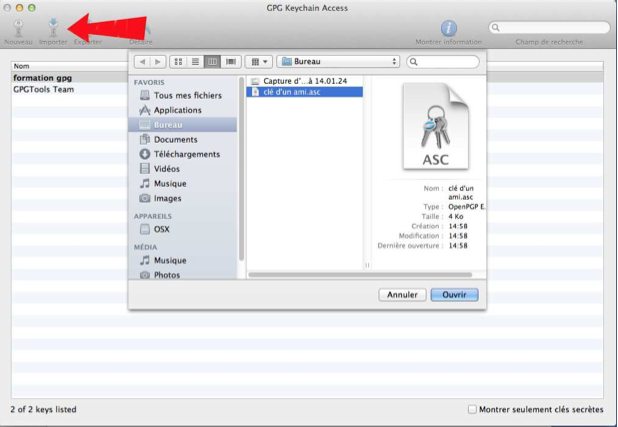Select the GPGTools Team key row
The height and width of the screenshot is (427, 618).
pyautogui.click(x=43, y=89)
